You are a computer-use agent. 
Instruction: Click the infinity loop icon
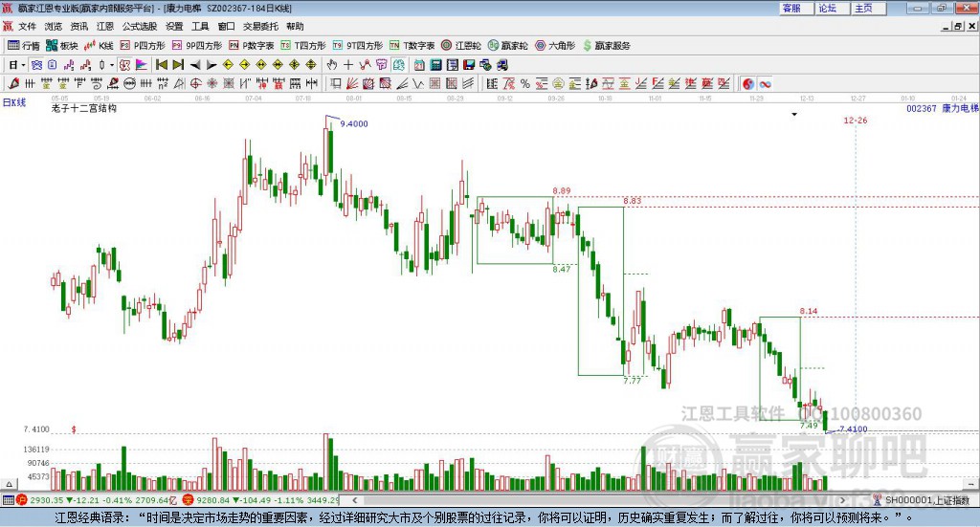tap(765, 83)
